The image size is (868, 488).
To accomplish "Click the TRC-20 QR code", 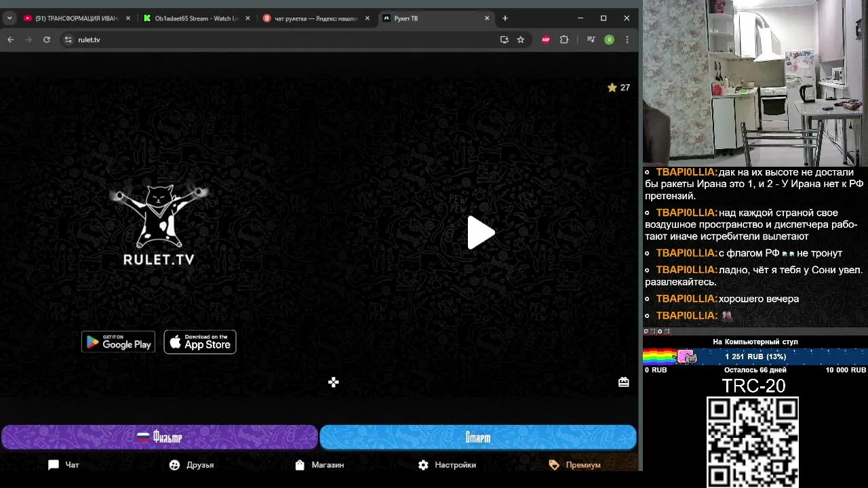I will coord(753,442).
